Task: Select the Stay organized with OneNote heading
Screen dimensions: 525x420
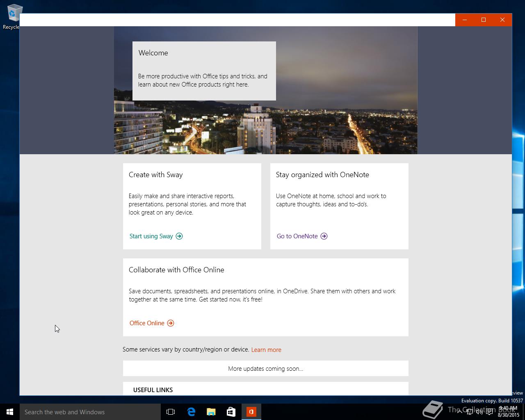Action: tap(322, 175)
